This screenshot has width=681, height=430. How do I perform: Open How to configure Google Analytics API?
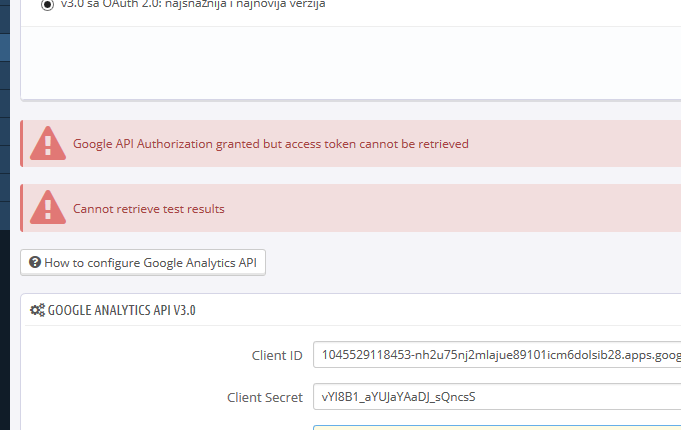pos(143,262)
